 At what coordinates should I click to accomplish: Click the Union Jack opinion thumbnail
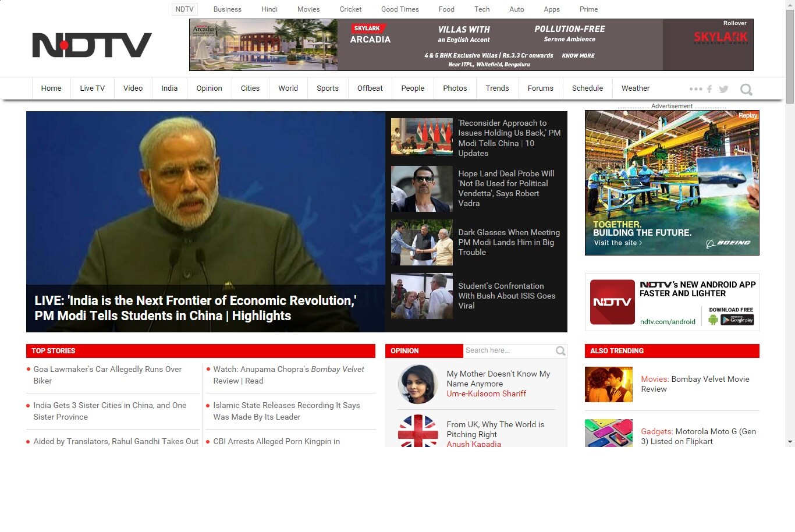pos(418,431)
